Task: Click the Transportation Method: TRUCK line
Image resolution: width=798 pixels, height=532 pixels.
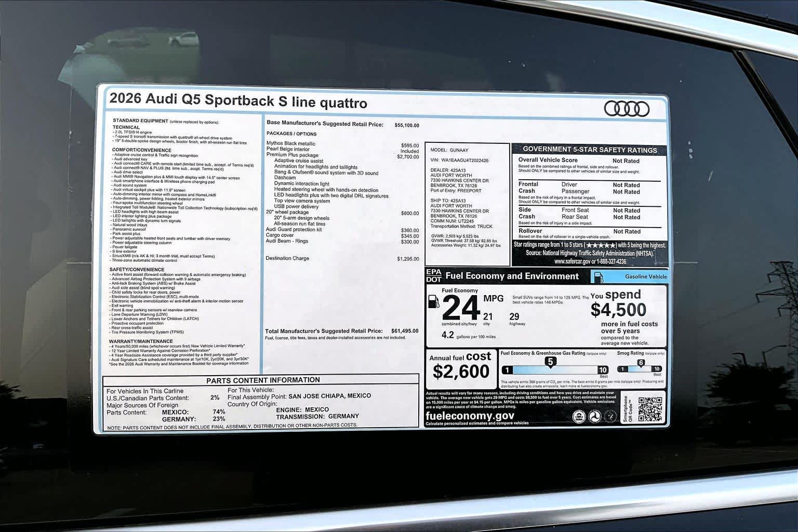Action: click(461, 226)
